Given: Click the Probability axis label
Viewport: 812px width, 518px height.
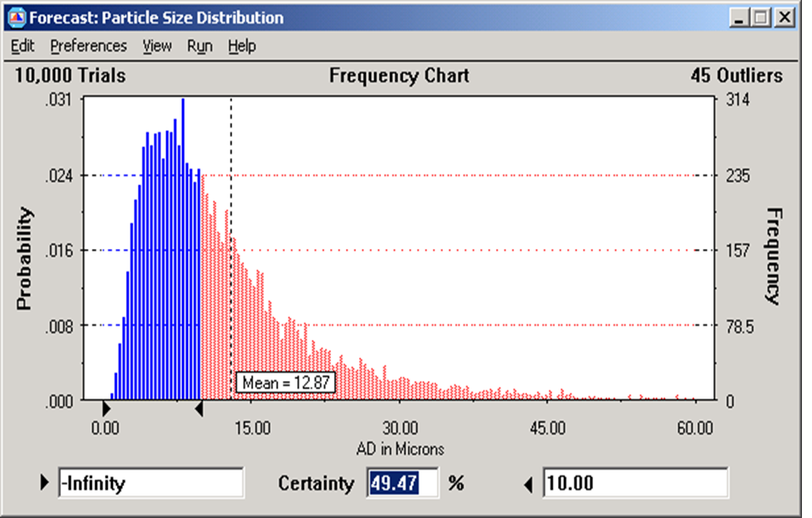Looking at the screenshot, I should point(24,258).
